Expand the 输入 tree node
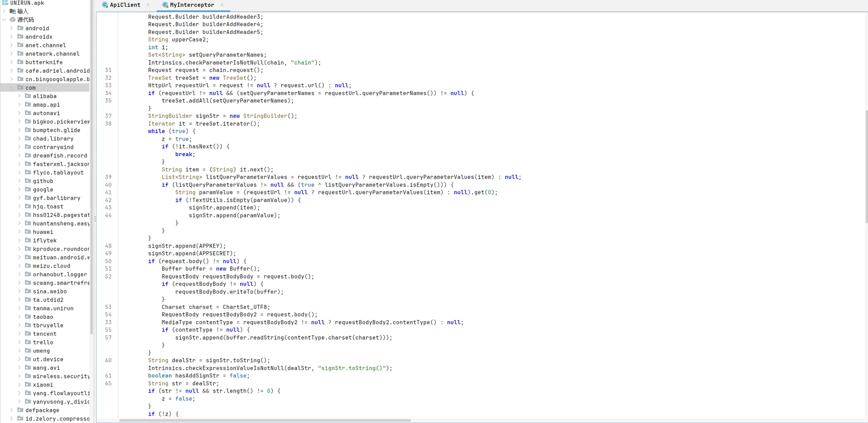This screenshot has height=423, width=868. (x=4, y=11)
